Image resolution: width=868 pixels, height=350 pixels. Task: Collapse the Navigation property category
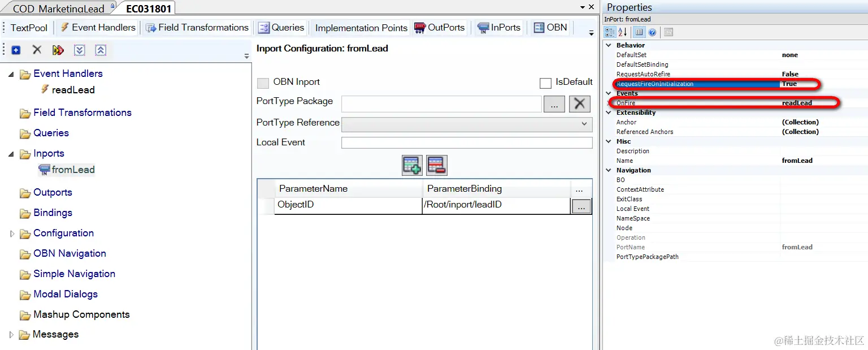pyautogui.click(x=609, y=170)
